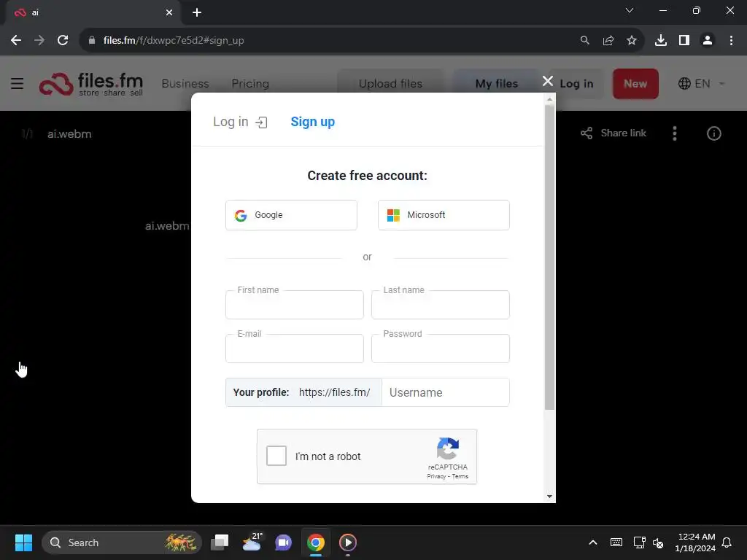Click the zoom magnifier in address bar

tap(584, 41)
